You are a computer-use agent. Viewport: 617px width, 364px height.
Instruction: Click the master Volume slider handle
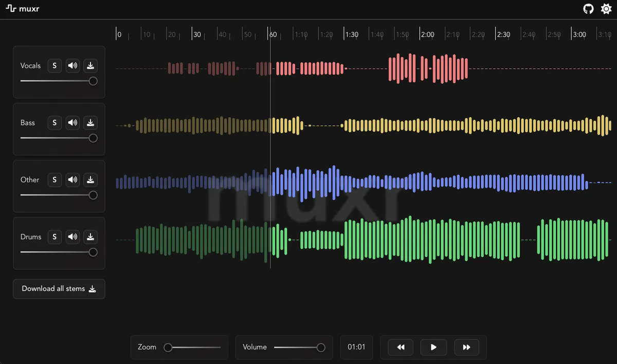coord(321,348)
